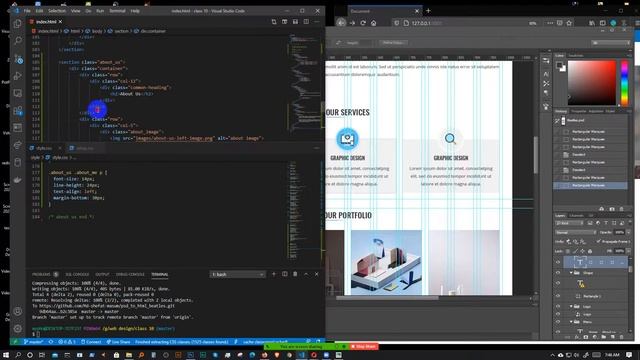Open Remote Explorer in VS Code activity bar
Viewport: 640px width, 360px height.
pos(18,93)
